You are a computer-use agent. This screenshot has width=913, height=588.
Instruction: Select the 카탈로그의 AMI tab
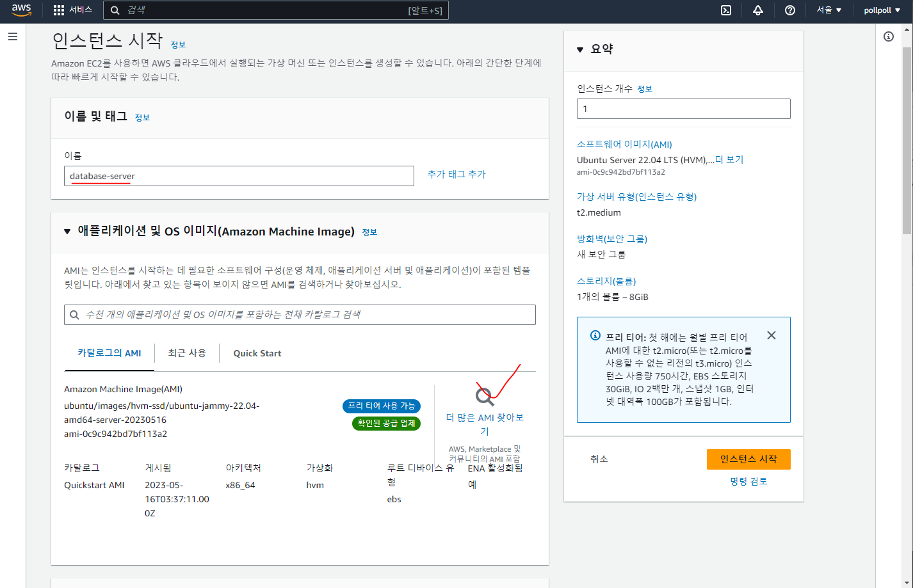tap(109, 353)
